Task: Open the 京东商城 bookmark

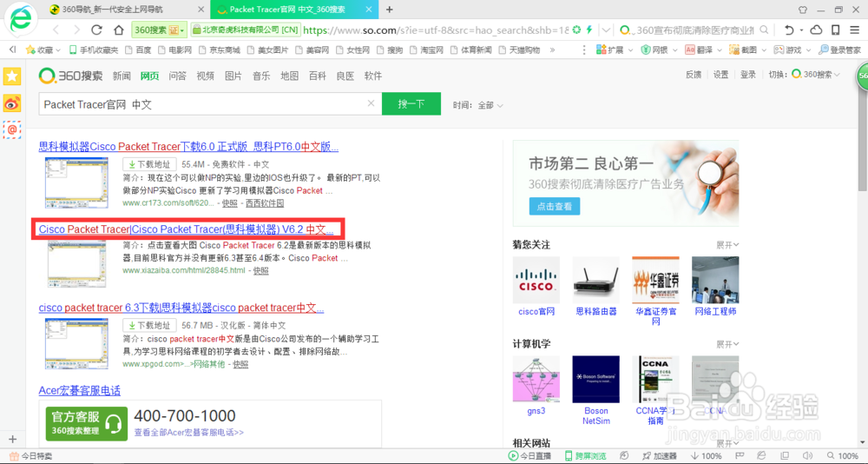Action: click(220, 50)
